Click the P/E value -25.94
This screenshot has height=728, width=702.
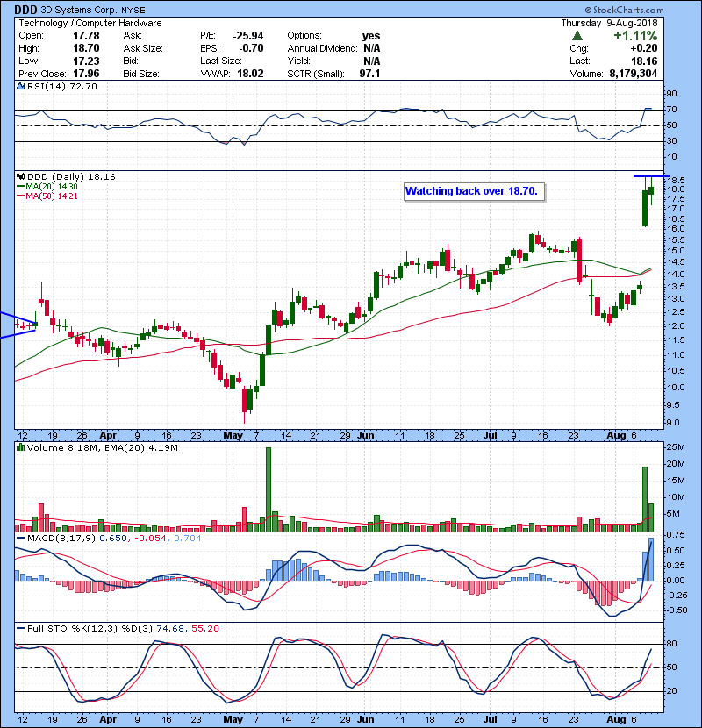pos(248,36)
